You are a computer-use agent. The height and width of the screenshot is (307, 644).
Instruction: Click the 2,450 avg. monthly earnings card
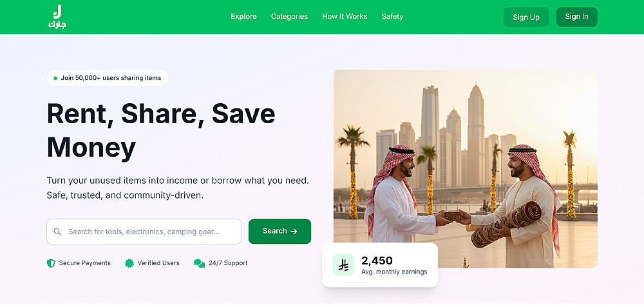380,264
